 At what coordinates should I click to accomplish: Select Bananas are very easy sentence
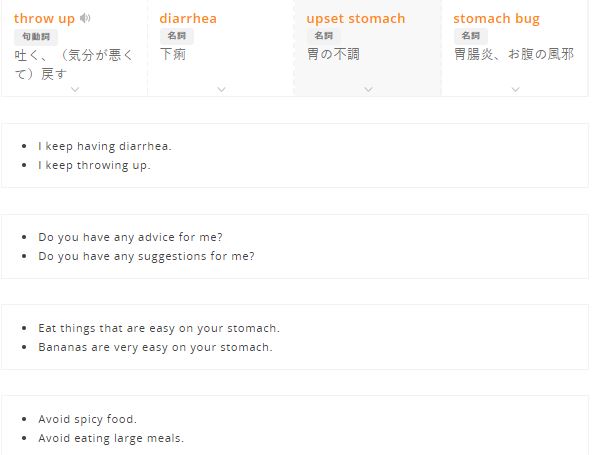[155, 347]
